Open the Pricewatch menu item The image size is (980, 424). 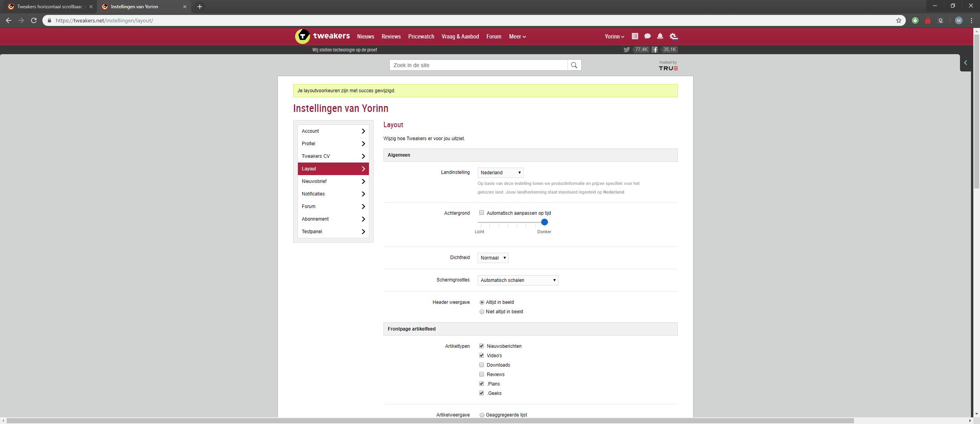(421, 37)
